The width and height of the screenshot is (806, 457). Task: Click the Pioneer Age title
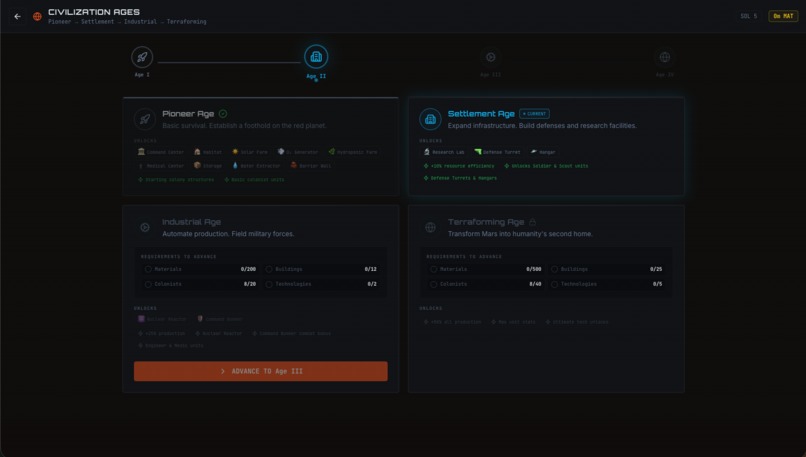(x=188, y=114)
